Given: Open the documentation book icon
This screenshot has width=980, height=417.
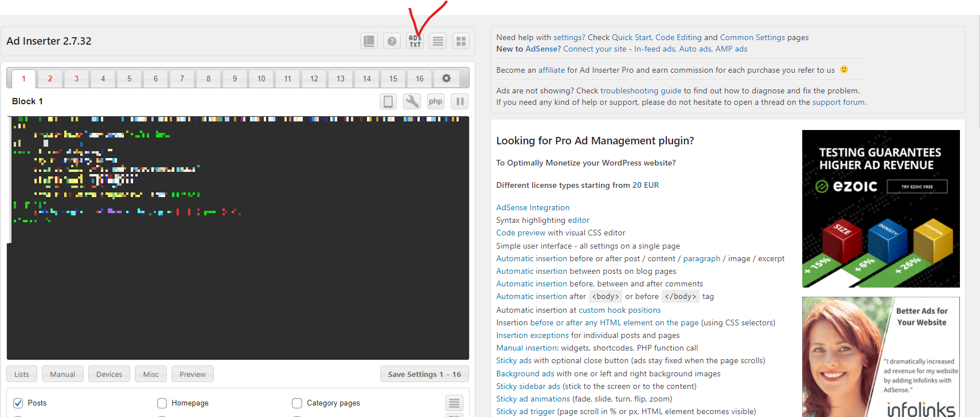Looking at the screenshot, I should (x=369, y=41).
